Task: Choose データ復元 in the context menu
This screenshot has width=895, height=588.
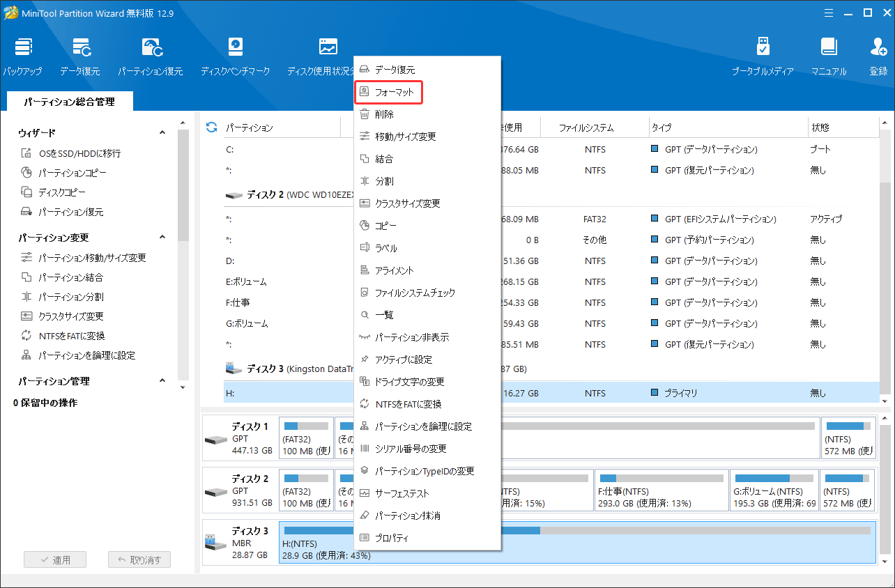Action: (427, 70)
